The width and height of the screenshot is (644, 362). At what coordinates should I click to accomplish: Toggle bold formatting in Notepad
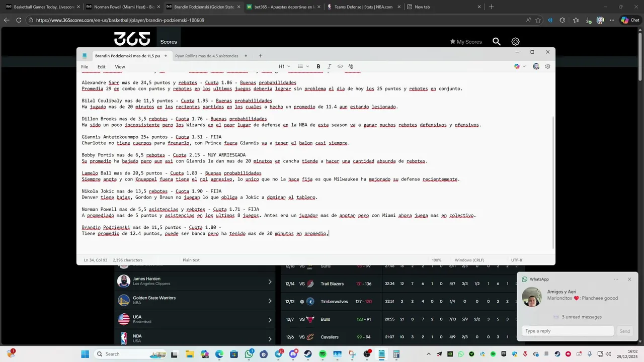pyautogui.click(x=318, y=66)
